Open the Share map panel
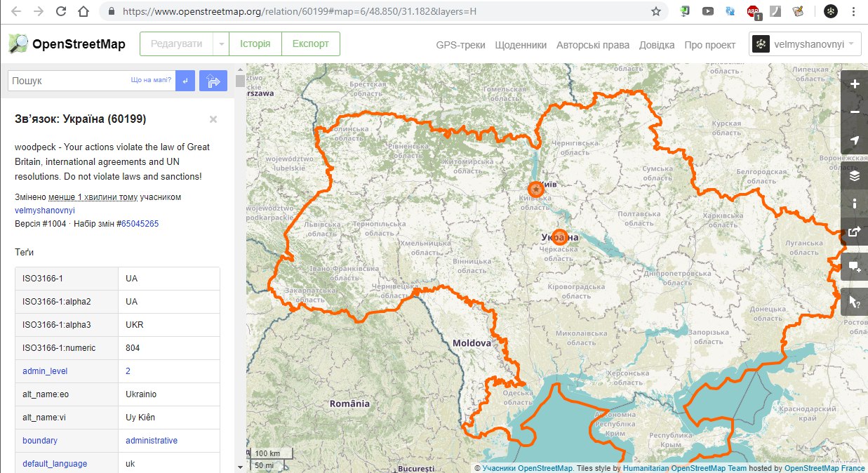The height and width of the screenshot is (473, 868). [854, 232]
